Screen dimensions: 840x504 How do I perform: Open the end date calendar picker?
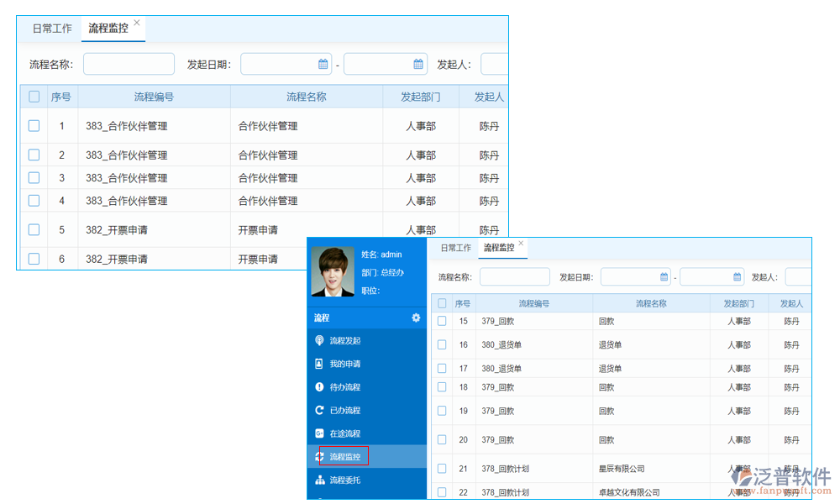(418, 63)
